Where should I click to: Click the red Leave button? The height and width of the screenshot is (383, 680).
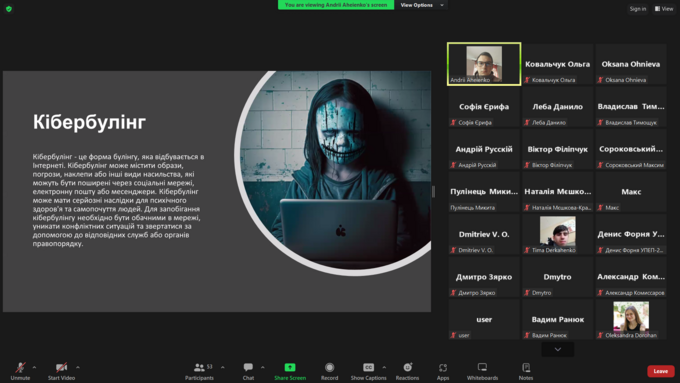coord(660,371)
